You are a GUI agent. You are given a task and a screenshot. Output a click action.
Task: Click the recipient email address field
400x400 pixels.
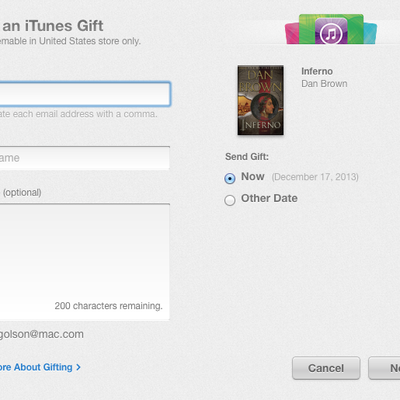(85, 94)
